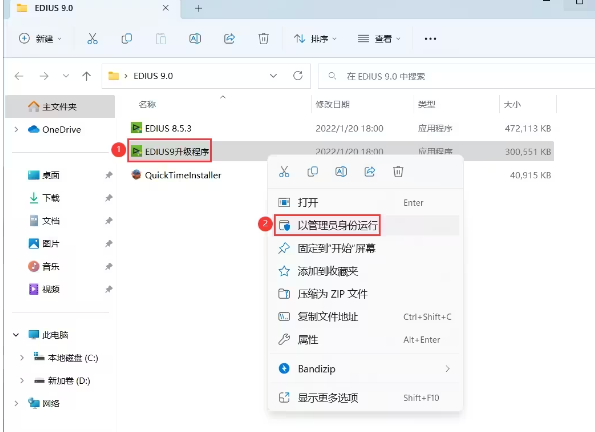Click the Copy icon in the Explorer toolbar
The width and height of the screenshot is (595, 432).
click(x=126, y=39)
